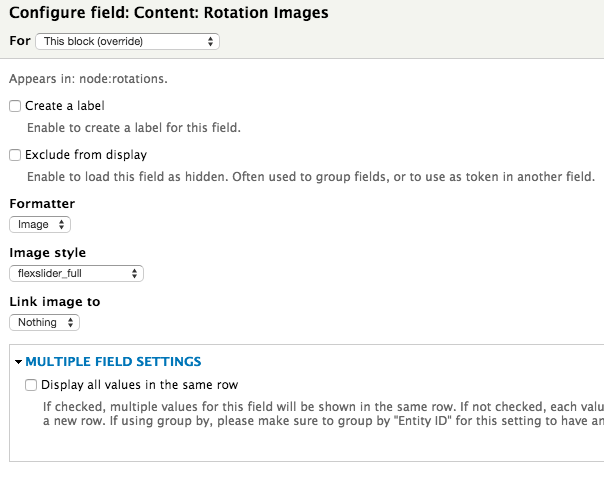The height and width of the screenshot is (480, 604).
Task: Open the 'This block (override)' dropdown
Action: click(127, 41)
